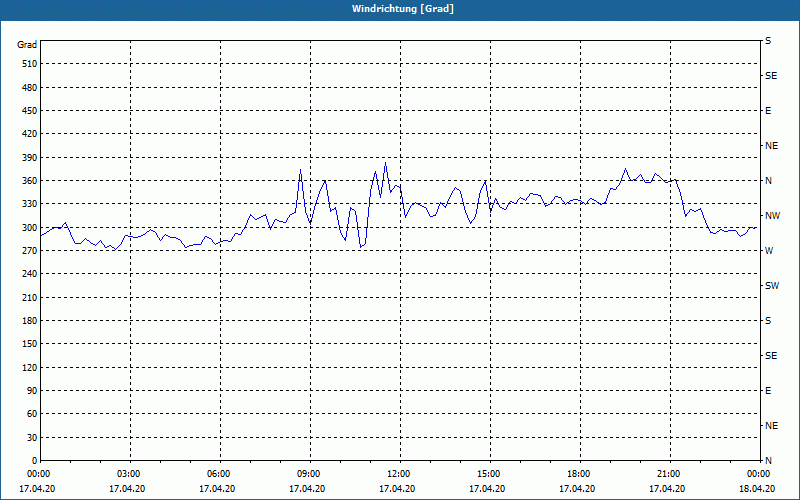Click the y-axis value 390

pyautogui.click(x=30, y=158)
